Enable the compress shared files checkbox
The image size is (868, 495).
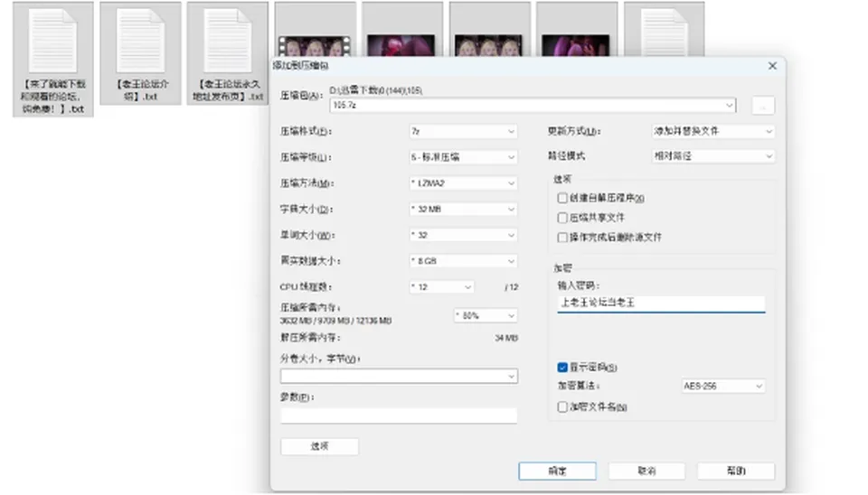click(x=562, y=218)
